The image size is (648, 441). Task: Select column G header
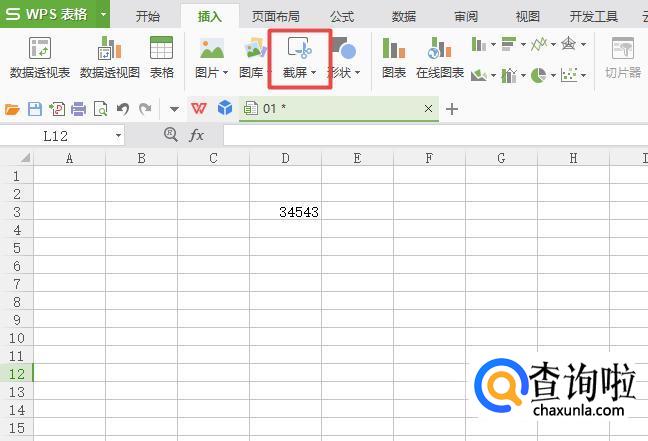tap(501, 158)
